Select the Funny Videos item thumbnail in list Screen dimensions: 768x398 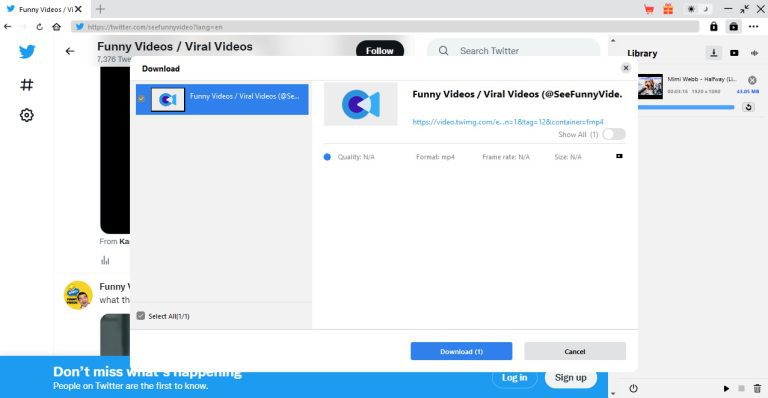coord(168,99)
